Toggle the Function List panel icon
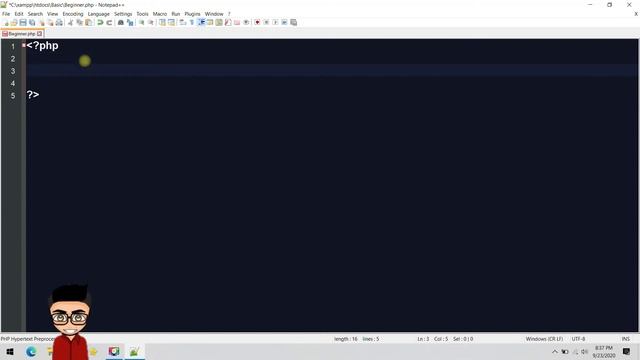This screenshot has height=360, width=640. tap(228, 22)
